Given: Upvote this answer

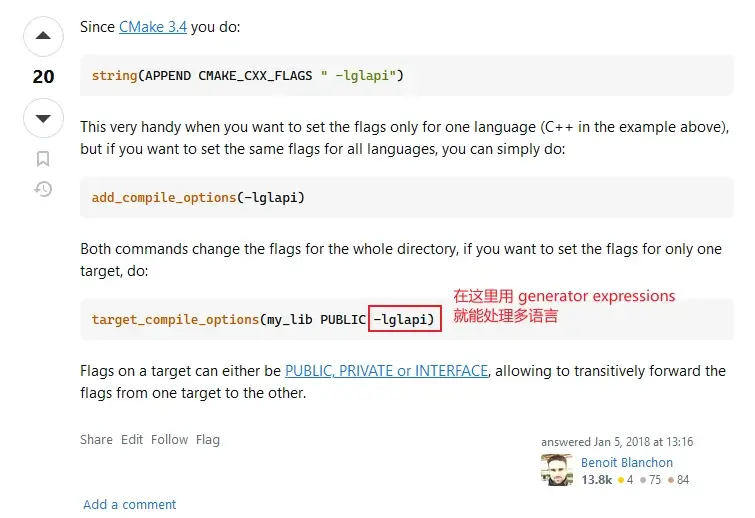Looking at the screenshot, I should pos(42,39).
